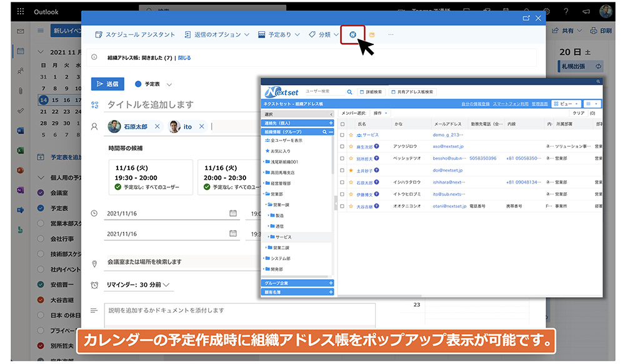The height and width of the screenshot is (364, 625).
Task: Select サービス folder in tree
Action: click(283, 237)
